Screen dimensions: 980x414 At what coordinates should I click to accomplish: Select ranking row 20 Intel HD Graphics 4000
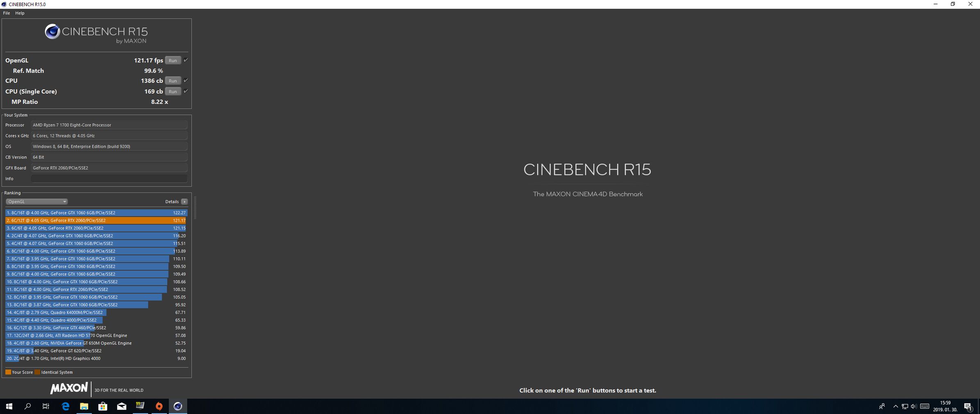(x=96, y=358)
